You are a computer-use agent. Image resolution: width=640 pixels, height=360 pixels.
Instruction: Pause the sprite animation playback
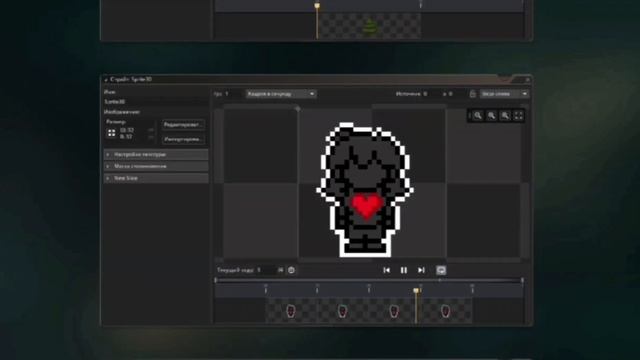(404, 270)
